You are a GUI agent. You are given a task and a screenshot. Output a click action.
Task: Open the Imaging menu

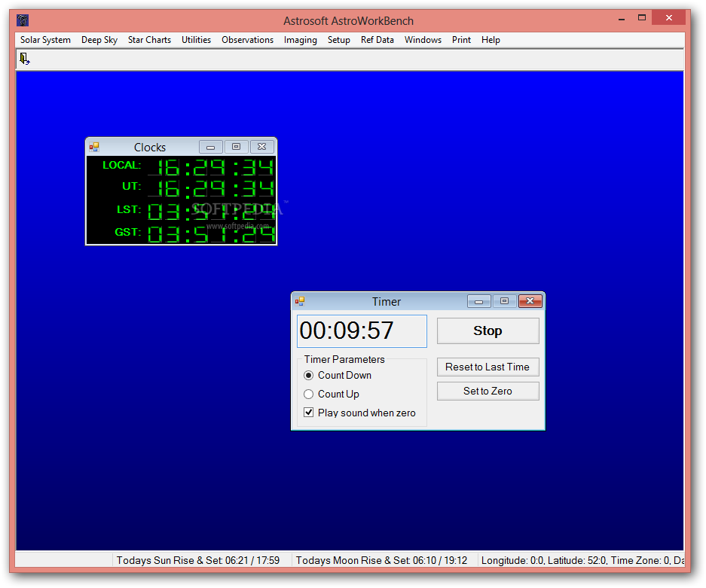301,40
